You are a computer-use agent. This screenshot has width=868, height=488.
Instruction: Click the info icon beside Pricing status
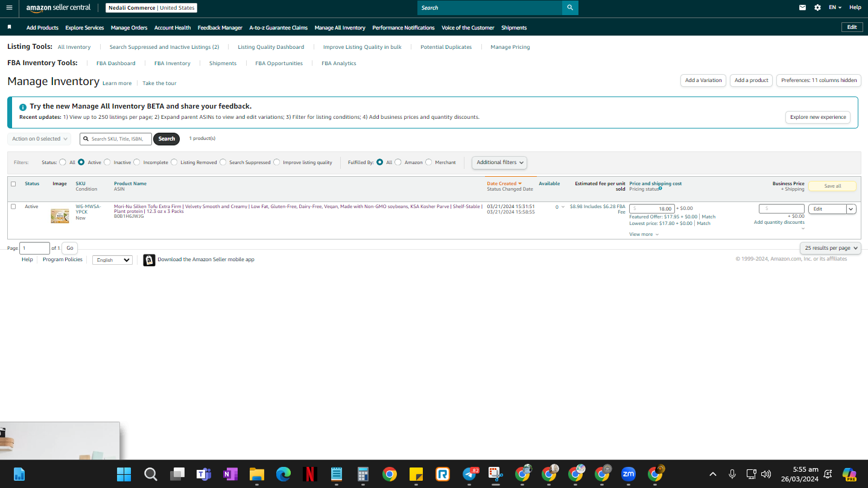click(661, 188)
